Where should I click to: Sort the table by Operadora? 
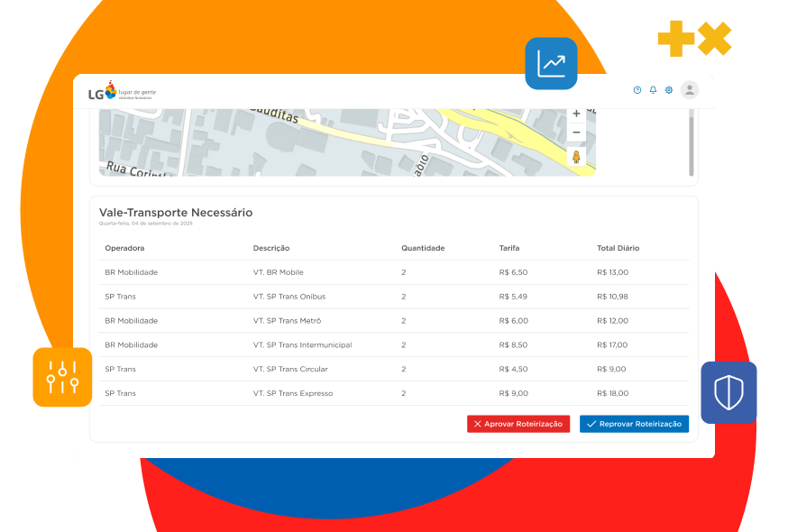point(124,248)
